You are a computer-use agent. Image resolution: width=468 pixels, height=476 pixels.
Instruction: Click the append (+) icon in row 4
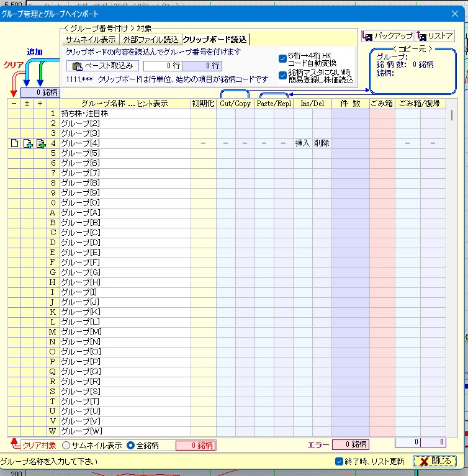[40, 143]
